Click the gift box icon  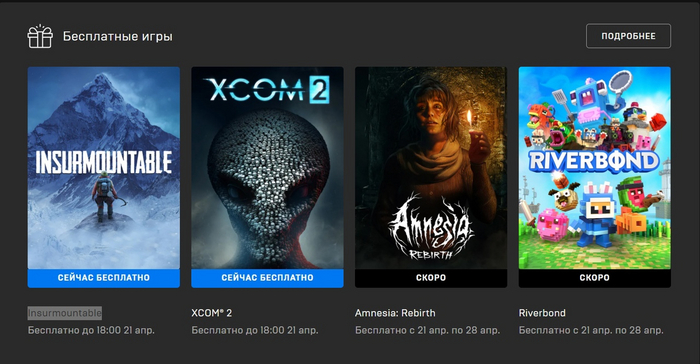40,36
